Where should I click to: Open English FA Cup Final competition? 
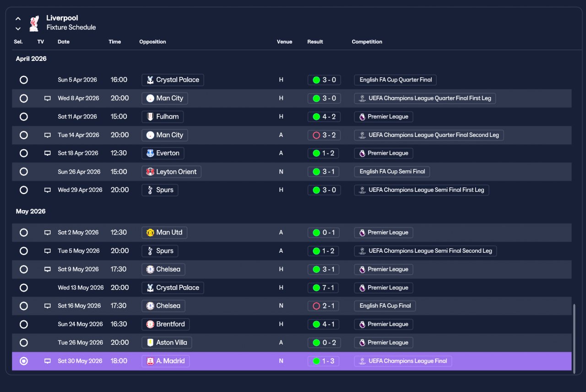[385, 306]
